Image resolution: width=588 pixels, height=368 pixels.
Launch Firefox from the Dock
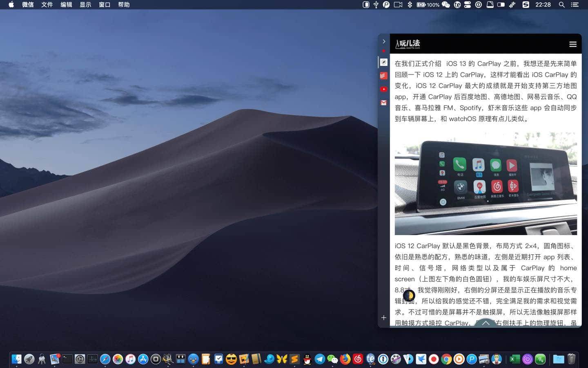coord(345,359)
